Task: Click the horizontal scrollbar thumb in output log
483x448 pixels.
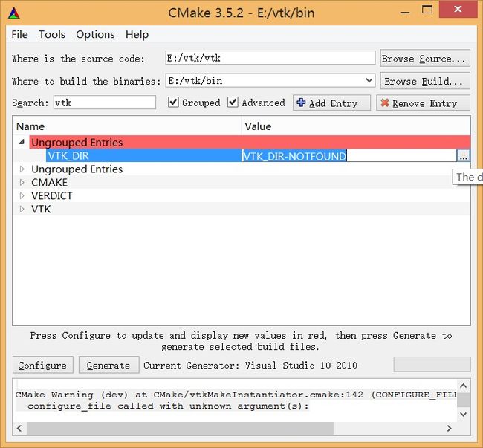Action: (181, 428)
